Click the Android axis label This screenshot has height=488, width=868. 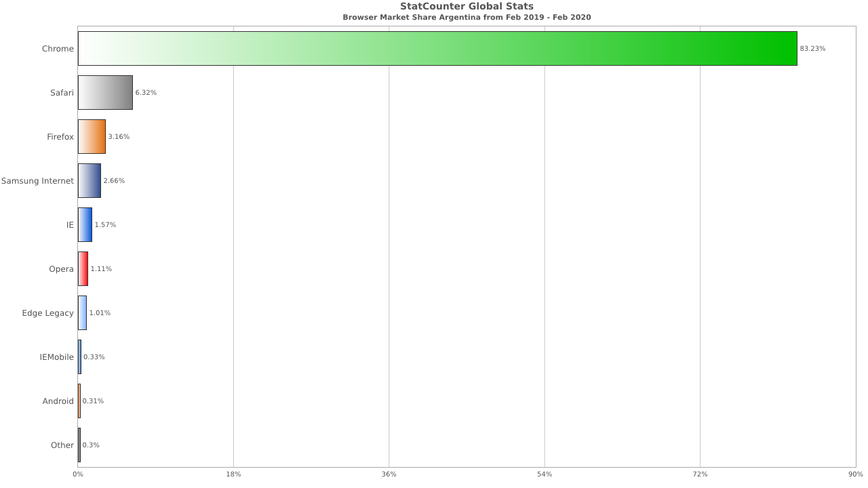pos(58,401)
